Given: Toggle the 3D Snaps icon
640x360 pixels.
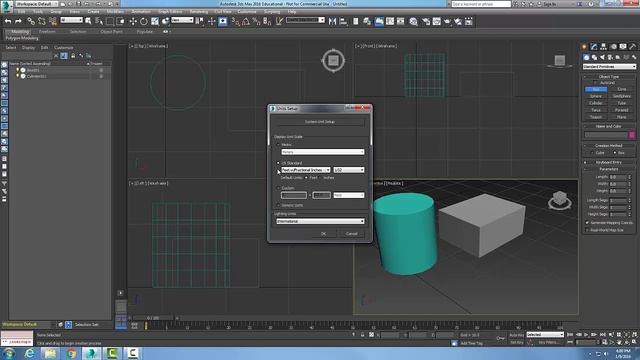Looking at the screenshot, I should (235, 21).
